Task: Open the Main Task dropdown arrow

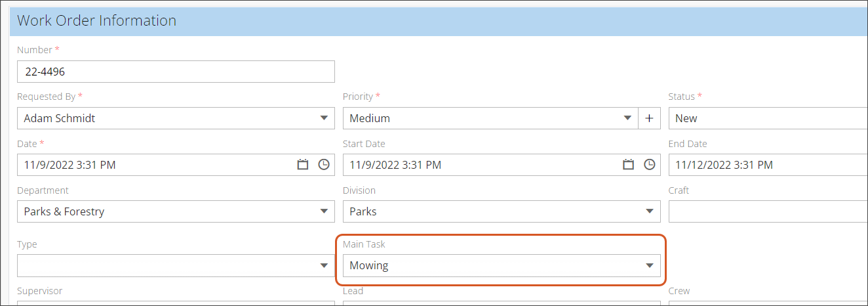Action: pos(650,266)
